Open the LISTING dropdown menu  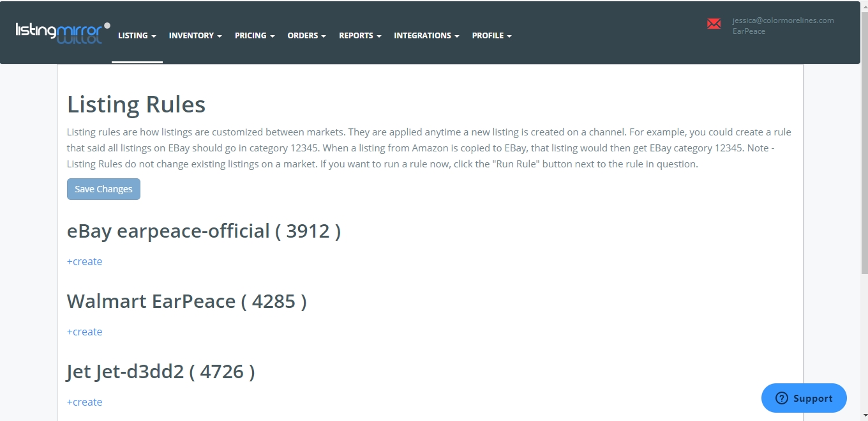pyautogui.click(x=137, y=36)
